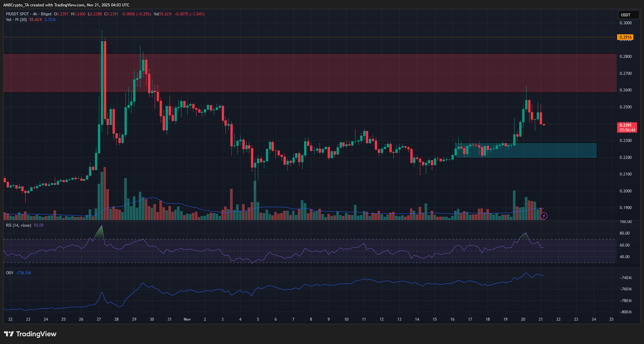Click the 80.00 level on RSI scale
644x344 pixels.
tap(625, 233)
